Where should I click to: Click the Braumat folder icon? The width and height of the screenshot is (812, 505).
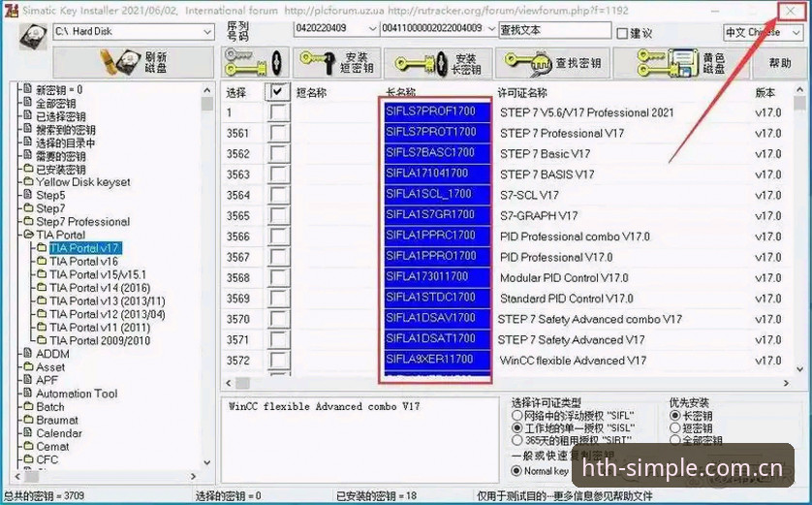[28, 420]
